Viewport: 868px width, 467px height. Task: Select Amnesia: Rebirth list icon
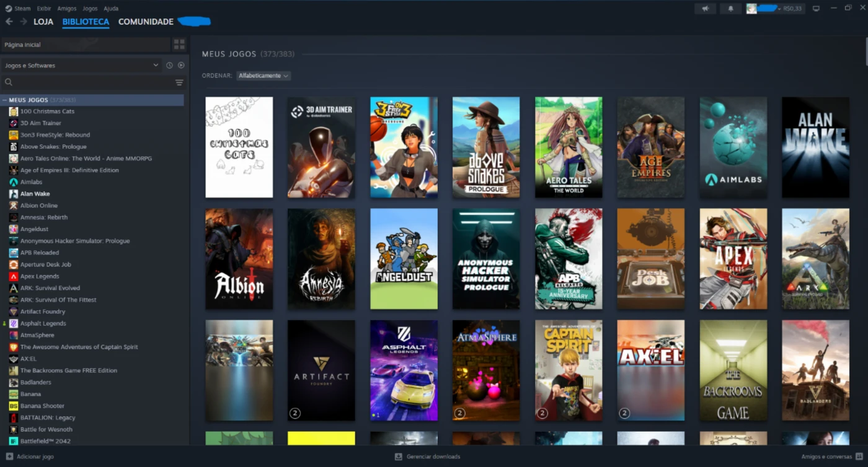[14, 217]
